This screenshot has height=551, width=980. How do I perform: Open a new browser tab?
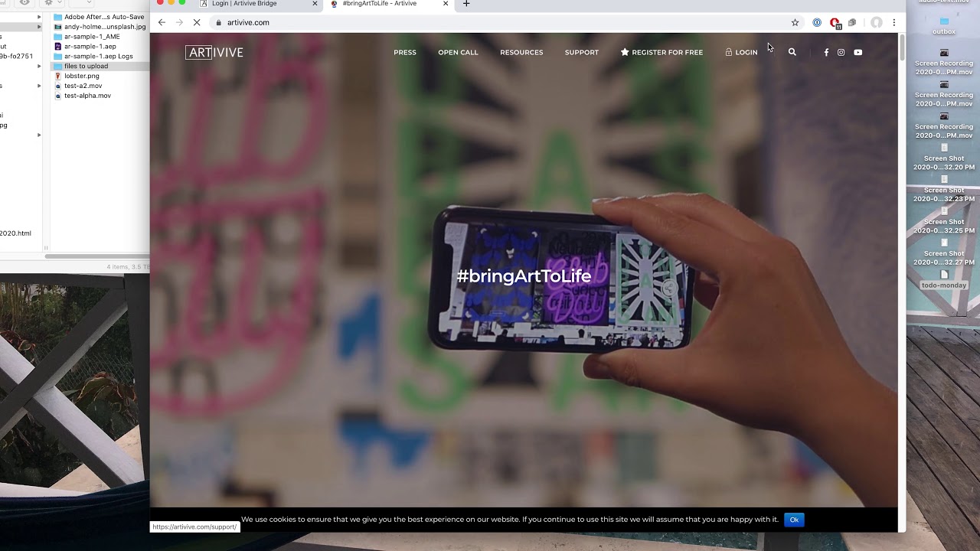[x=466, y=4]
